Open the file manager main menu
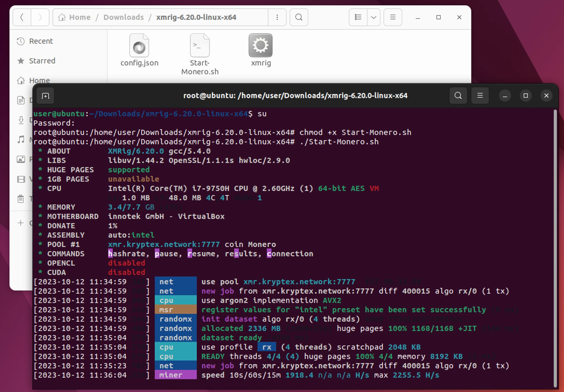 pos(393,17)
